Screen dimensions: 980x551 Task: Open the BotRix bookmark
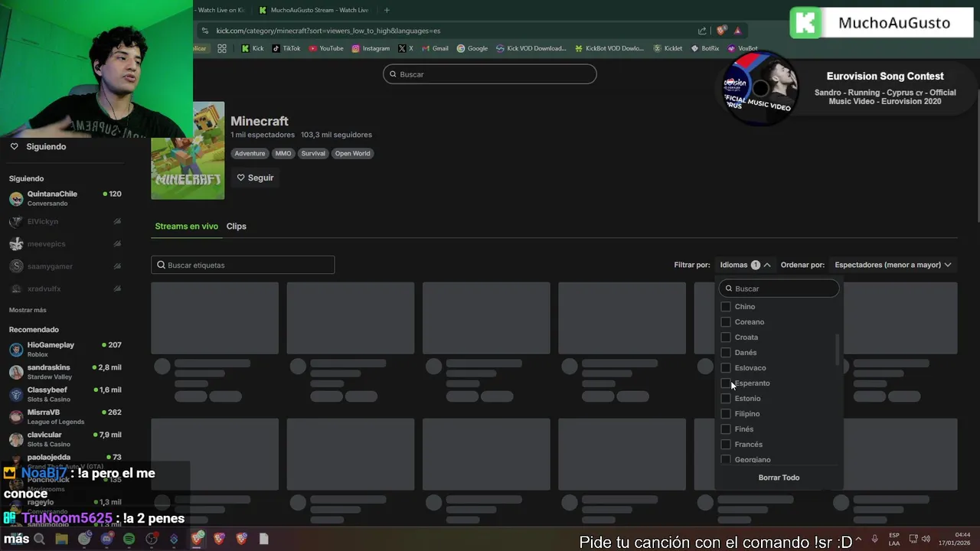point(704,48)
